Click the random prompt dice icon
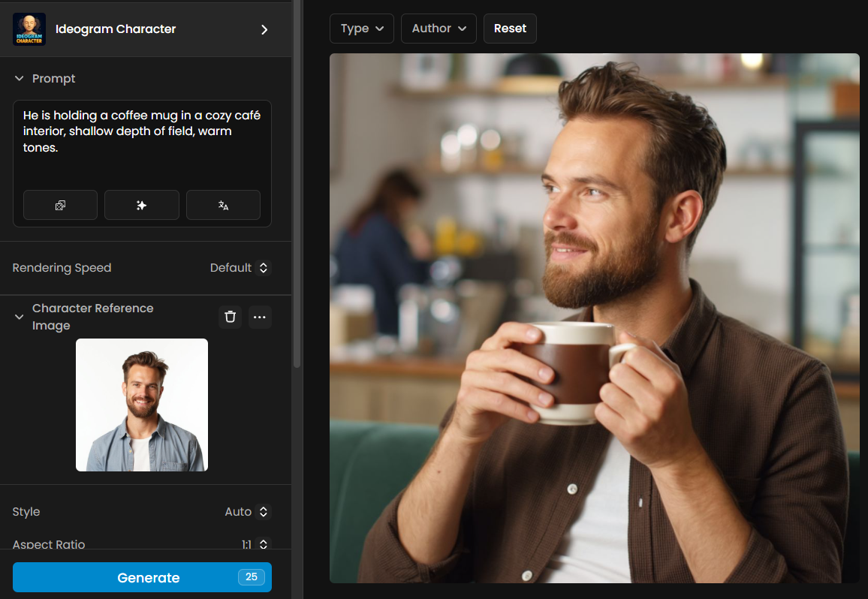 (60, 206)
